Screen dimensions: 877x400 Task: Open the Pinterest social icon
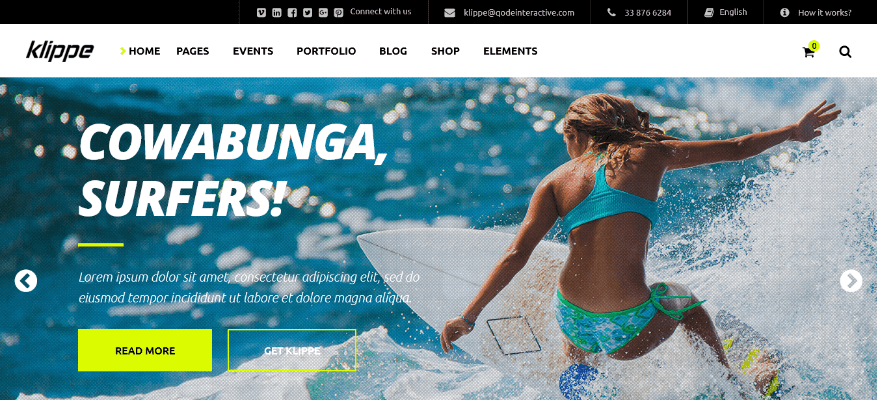(338, 12)
